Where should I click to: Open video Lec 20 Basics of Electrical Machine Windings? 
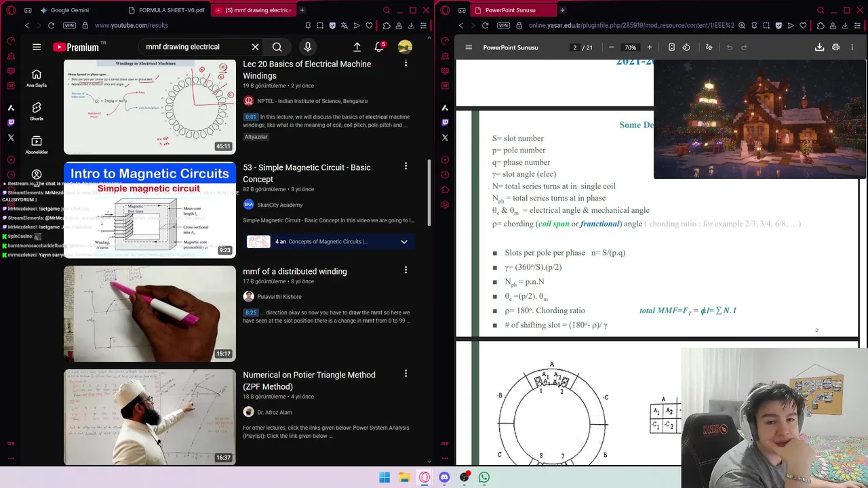(307, 70)
